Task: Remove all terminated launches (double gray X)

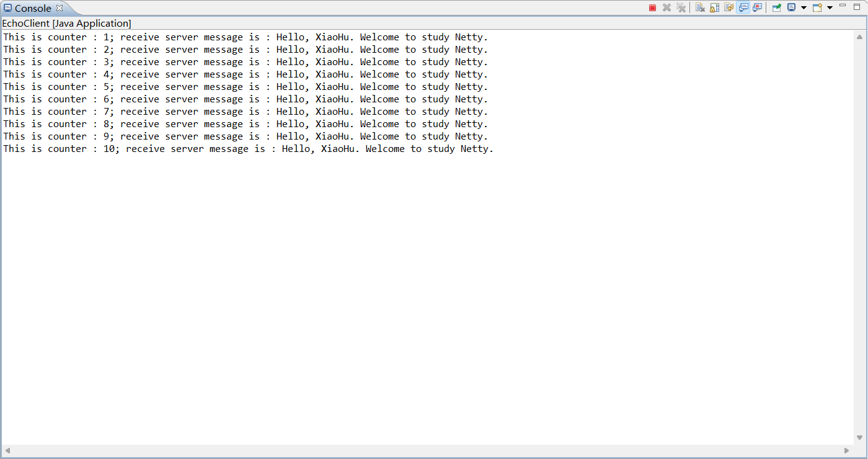Action: coord(681,7)
